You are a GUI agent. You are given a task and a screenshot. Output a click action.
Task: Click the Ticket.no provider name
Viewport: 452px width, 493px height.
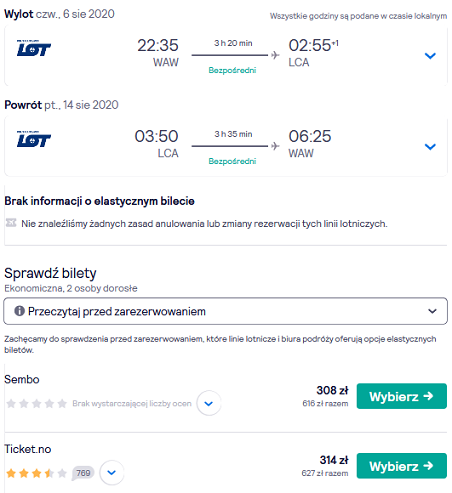pyautogui.click(x=28, y=449)
